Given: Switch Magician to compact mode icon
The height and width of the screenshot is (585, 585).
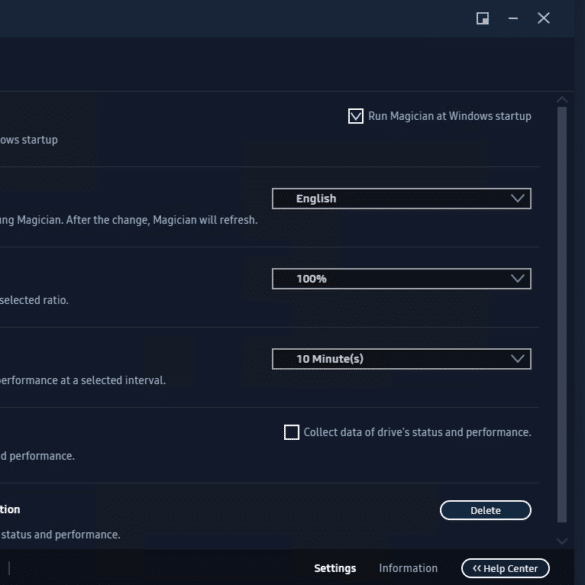Looking at the screenshot, I should [482, 18].
